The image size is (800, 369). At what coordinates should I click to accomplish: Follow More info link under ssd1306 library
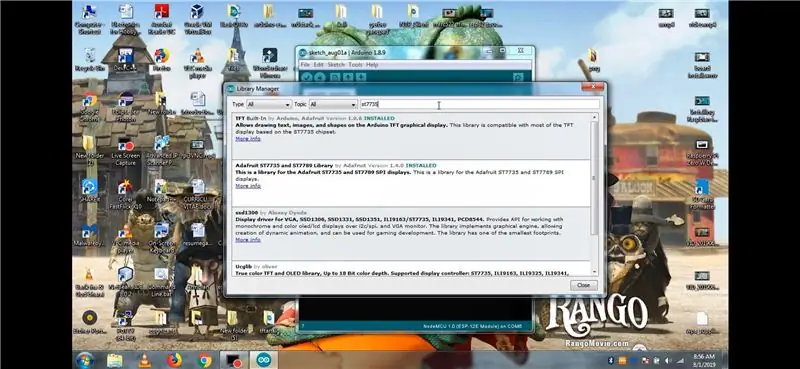[x=248, y=239]
